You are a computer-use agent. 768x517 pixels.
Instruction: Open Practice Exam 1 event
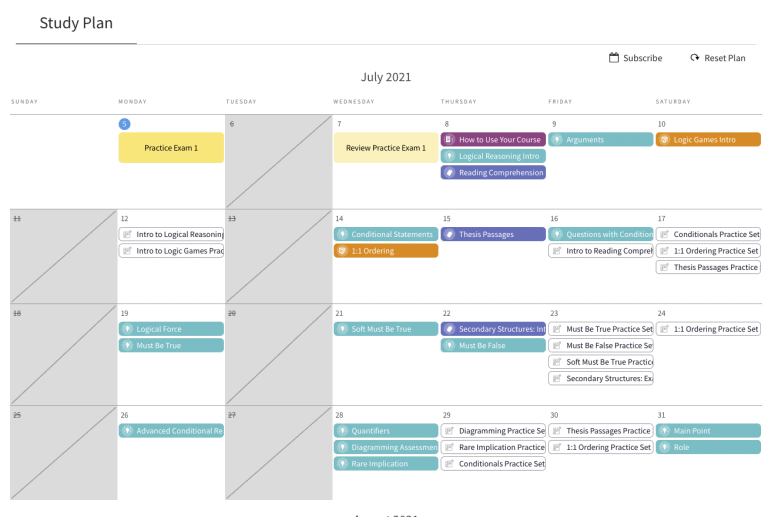pyautogui.click(x=171, y=148)
